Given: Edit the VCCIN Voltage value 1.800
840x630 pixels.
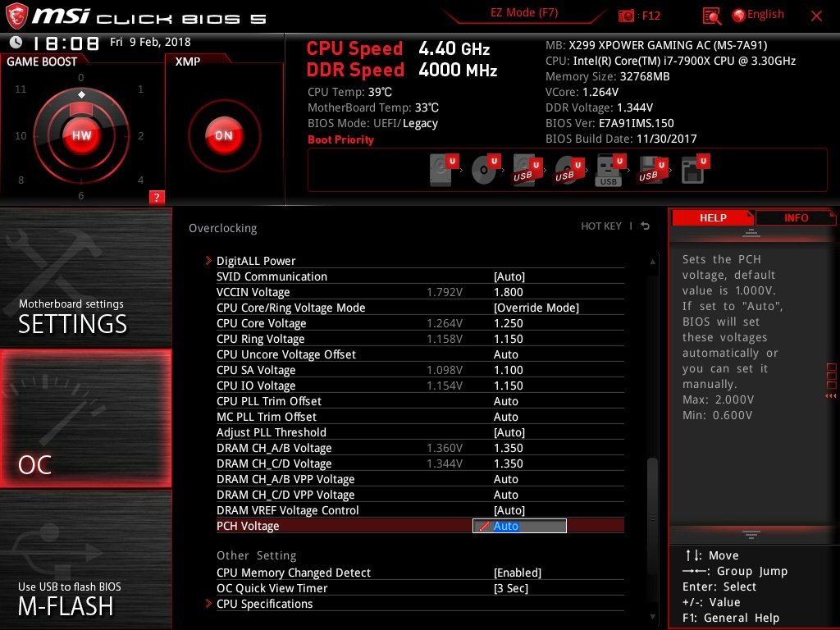Looking at the screenshot, I should (x=509, y=292).
